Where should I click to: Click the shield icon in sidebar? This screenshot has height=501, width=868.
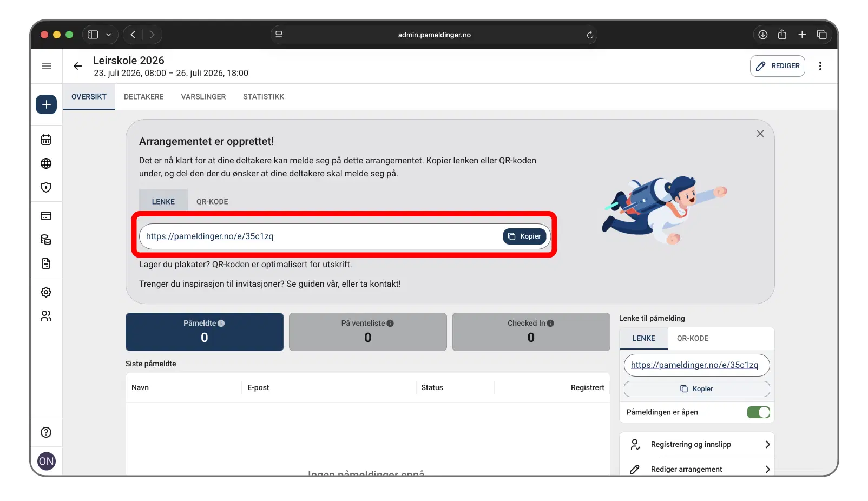pyautogui.click(x=46, y=187)
